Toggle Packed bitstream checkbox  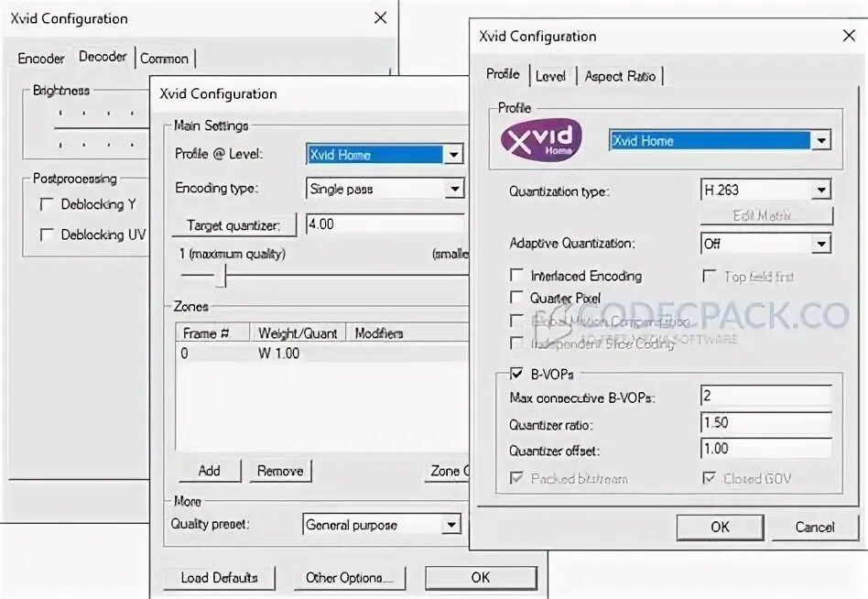[x=515, y=478]
